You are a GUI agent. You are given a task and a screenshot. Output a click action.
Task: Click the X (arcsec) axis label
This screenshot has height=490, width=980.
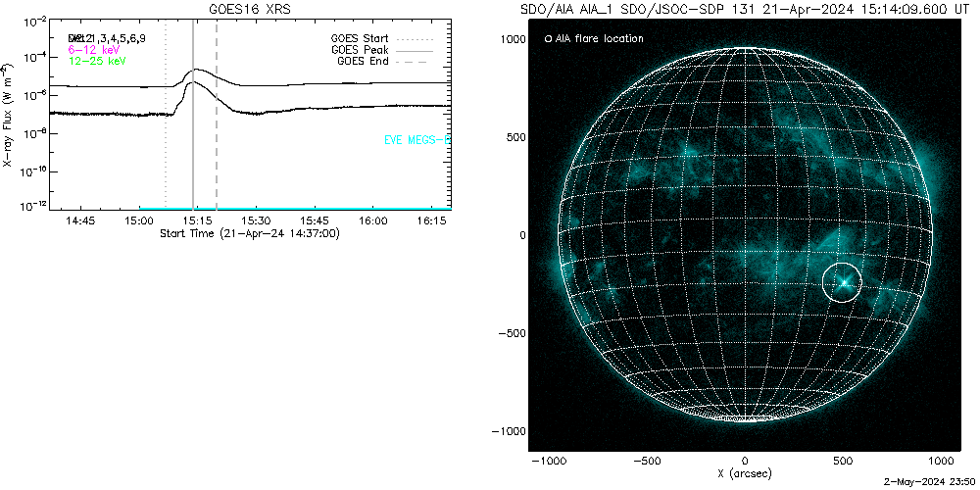[x=745, y=473]
